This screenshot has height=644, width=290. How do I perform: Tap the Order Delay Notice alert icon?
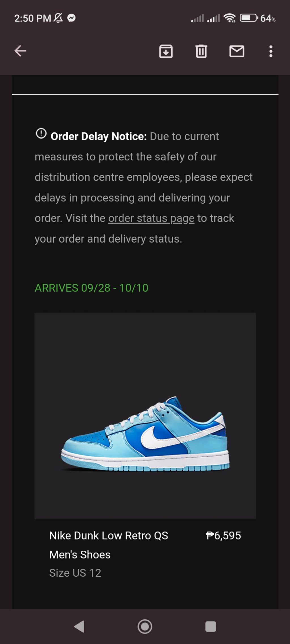pyautogui.click(x=41, y=133)
